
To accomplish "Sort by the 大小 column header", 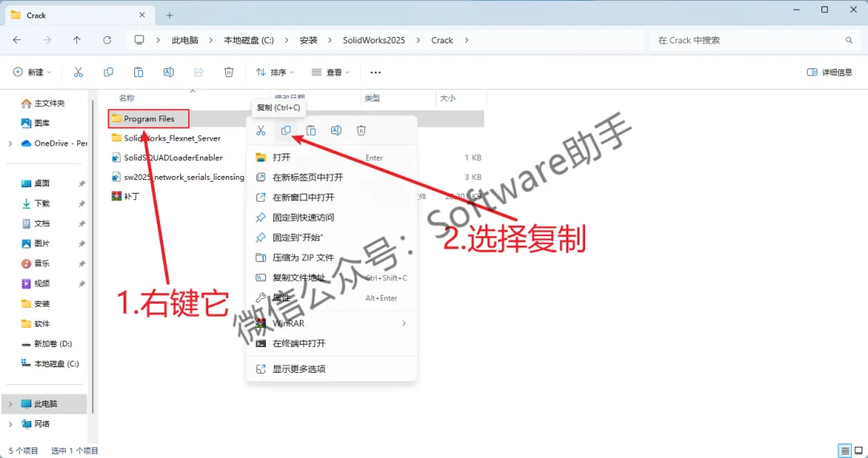I will (x=448, y=98).
